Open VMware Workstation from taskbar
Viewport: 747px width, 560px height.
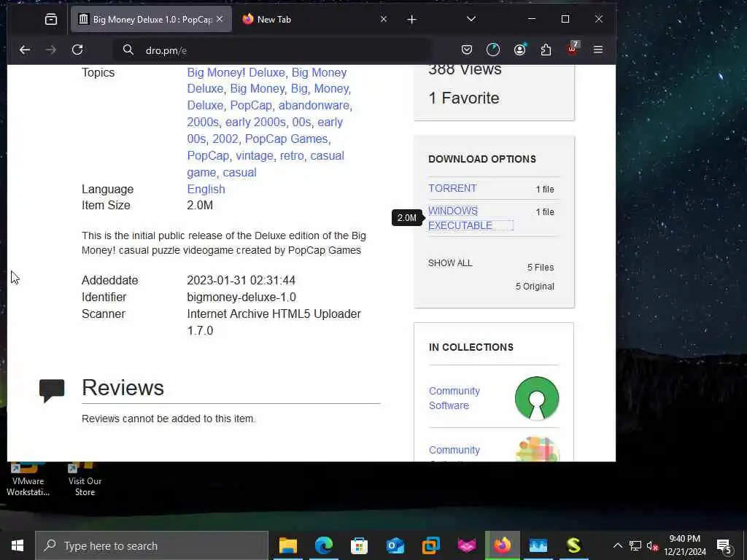[x=430, y=545]
